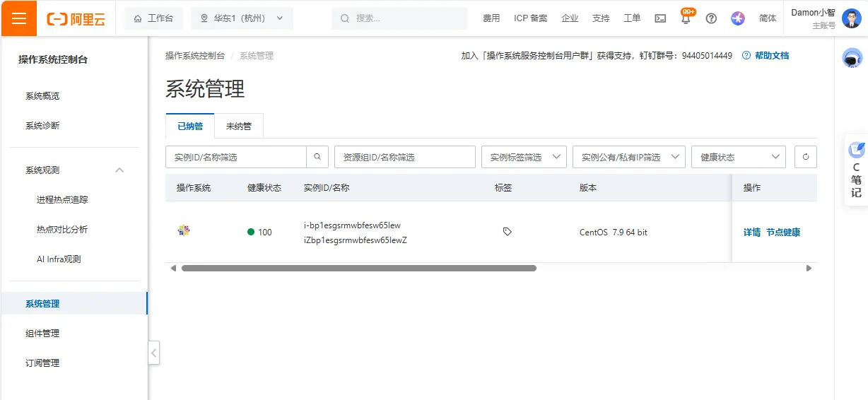This screenshot has width=868, height=400.
Task: Open notifications bell with 99+ badge
Action: (686, 18)
